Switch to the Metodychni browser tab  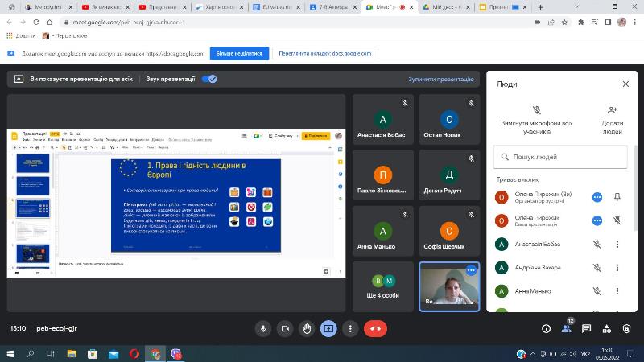click(30, 6)
